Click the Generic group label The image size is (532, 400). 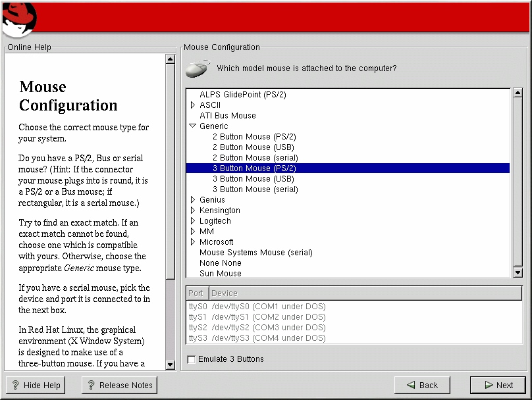[x=214, y=126]
